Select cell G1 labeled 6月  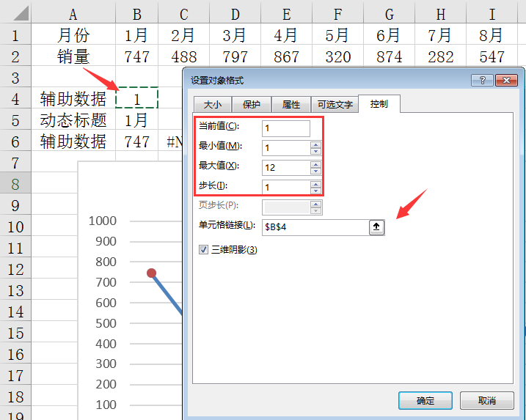click(389, 34)
